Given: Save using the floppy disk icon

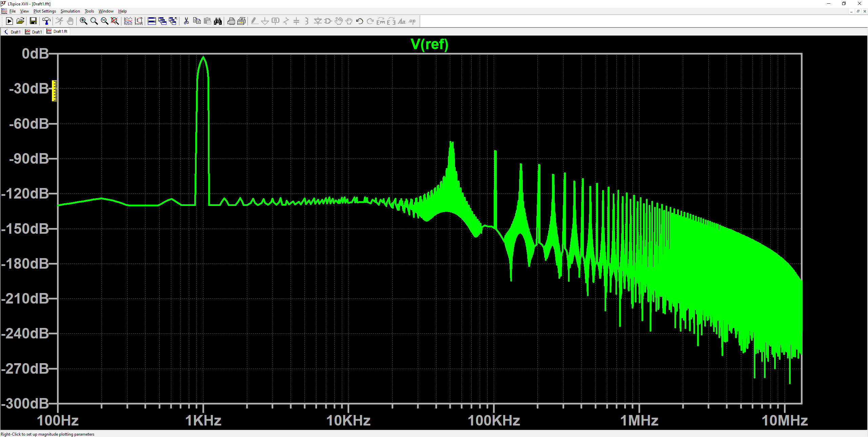Looking at the screenshot, I should click(33, 21).
